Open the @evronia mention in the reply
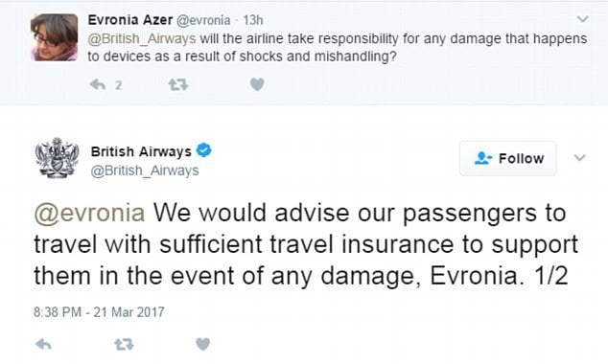The height and width of the screenshot is (364, 608). [89, 213]
